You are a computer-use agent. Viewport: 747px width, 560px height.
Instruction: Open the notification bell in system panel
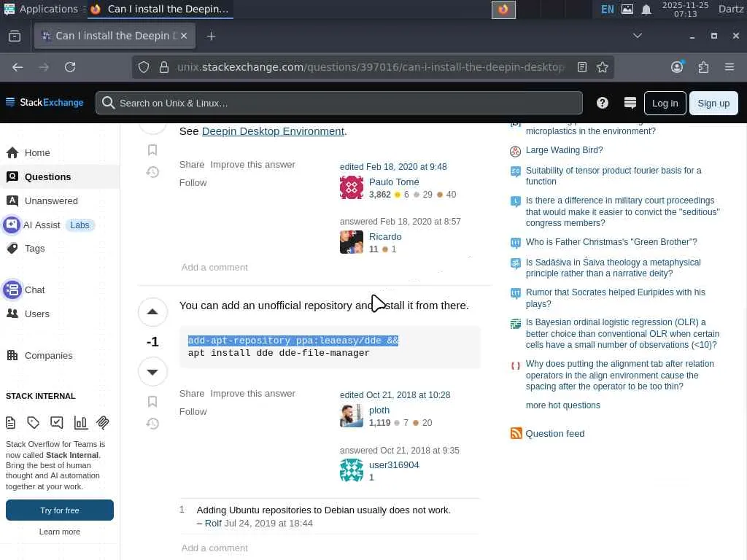[x=646, y=9]
